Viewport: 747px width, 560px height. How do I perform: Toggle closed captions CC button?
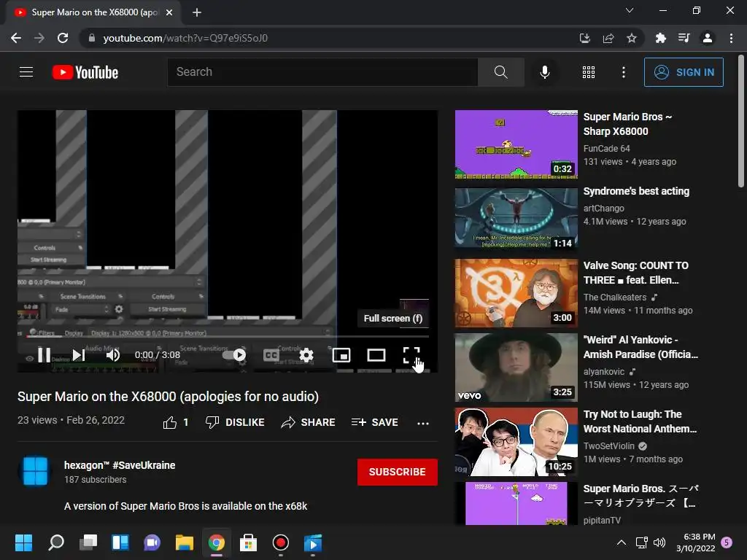pos(271,355)
